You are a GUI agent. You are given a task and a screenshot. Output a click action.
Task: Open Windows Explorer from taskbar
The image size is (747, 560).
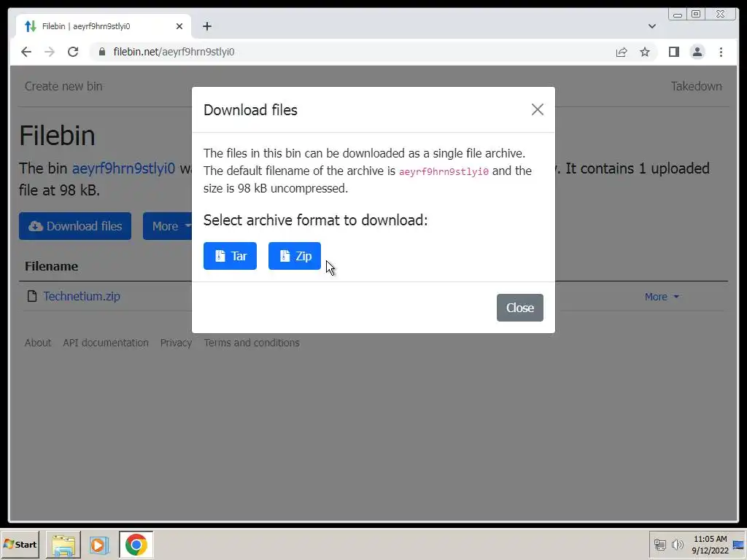point(63,545)
